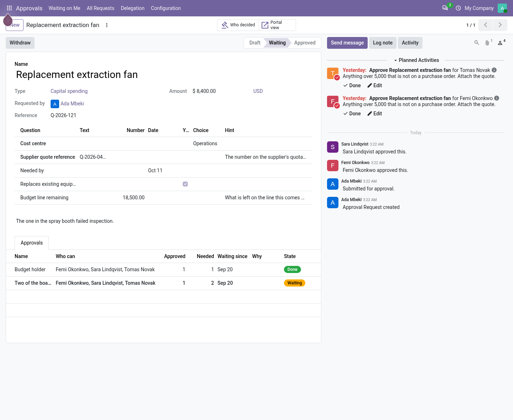This screenshot has height=420, width=513.
Task: Select the Approvals tab
Action: (32, 243)
